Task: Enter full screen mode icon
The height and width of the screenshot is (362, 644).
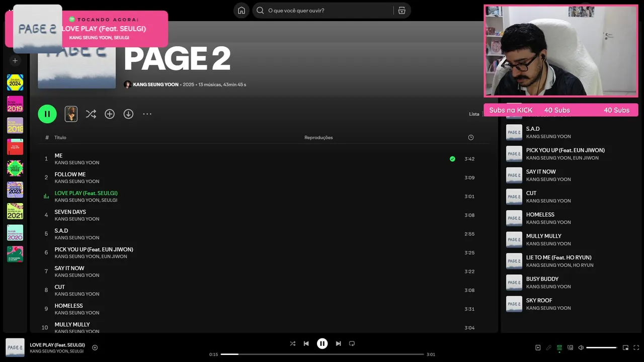Action: coord(636,347)
